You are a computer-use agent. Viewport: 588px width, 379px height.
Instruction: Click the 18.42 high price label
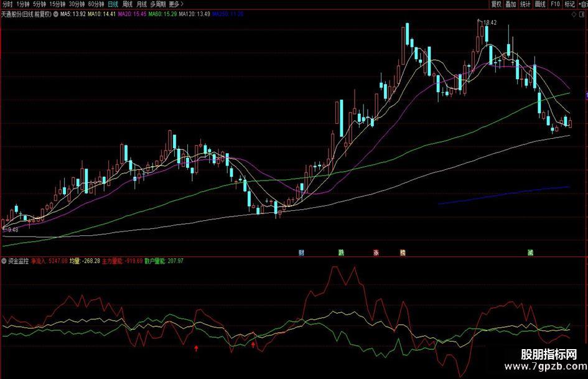(490, 22)
